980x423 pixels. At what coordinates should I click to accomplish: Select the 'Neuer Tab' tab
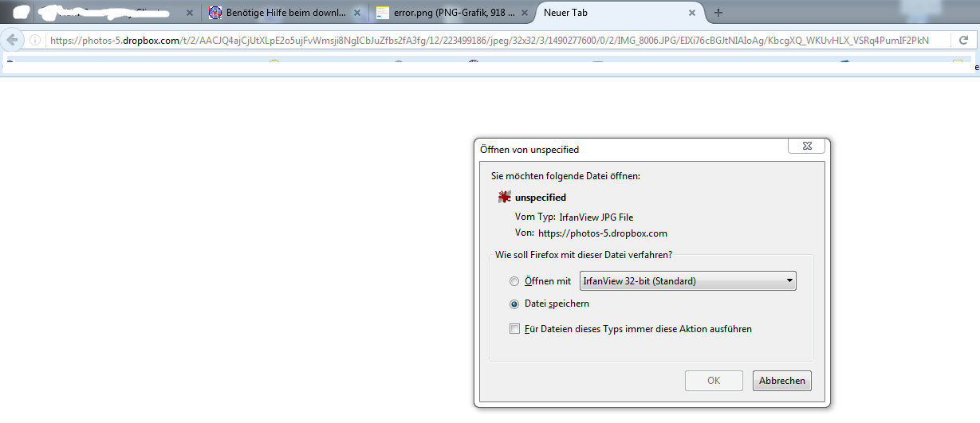(x=620, y=14)
